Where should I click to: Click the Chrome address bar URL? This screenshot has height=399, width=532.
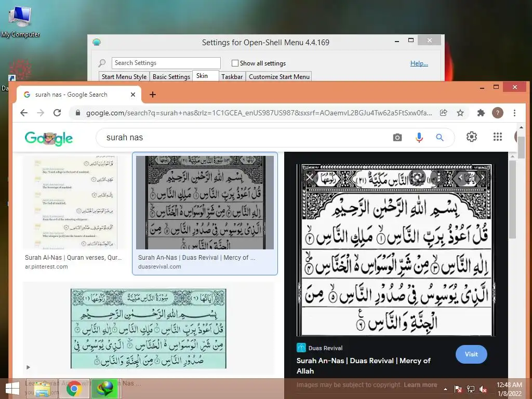point(259,113)
